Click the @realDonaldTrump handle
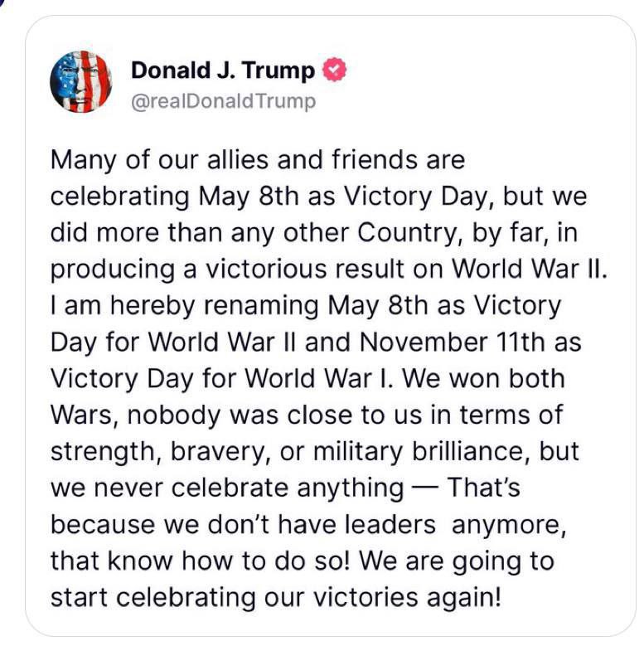 [x=224, y=102]
